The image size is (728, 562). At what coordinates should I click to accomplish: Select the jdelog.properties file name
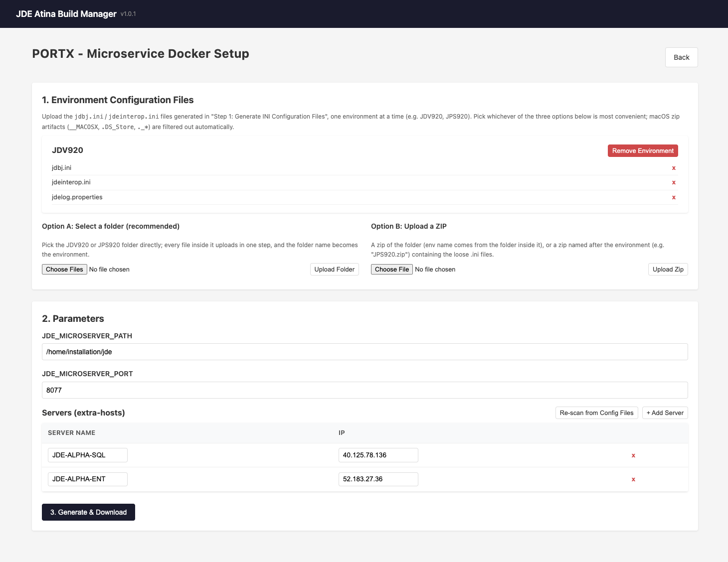(x=77, y=197)
